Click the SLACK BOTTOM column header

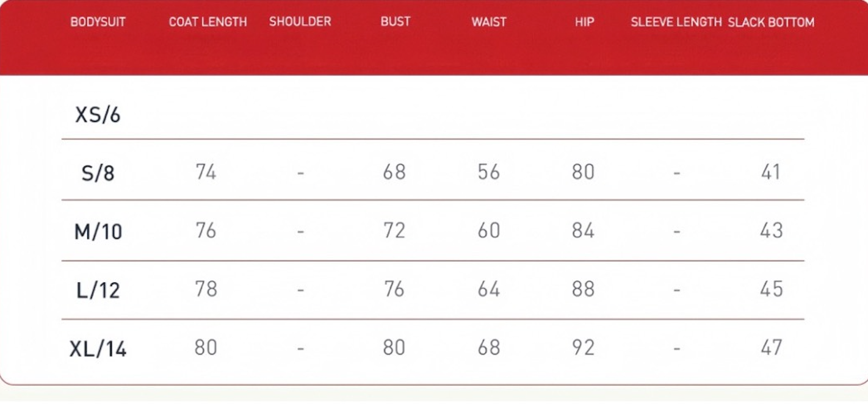click(771, 23)
